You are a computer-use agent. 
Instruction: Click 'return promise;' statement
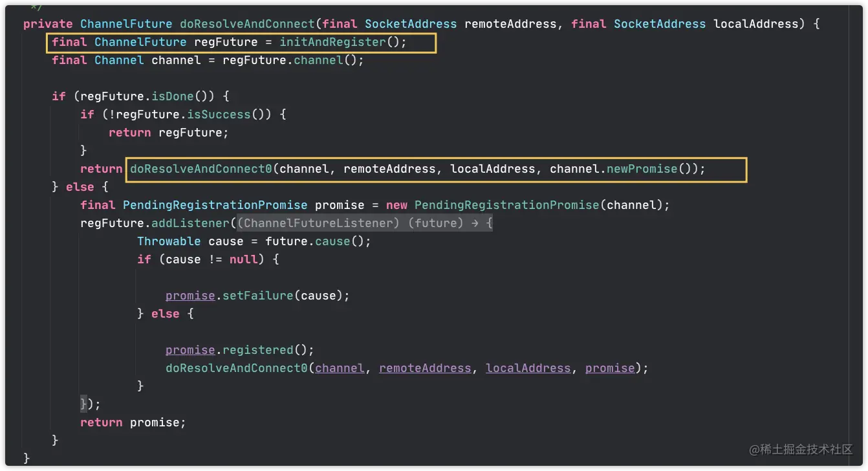click(x=133, y=422)
